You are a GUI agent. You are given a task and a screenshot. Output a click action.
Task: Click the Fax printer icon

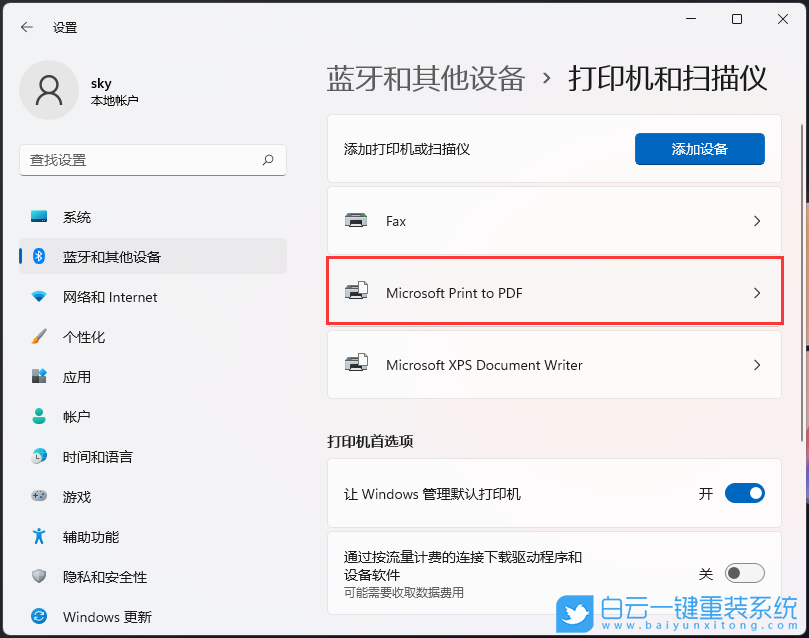pos(357,221)
